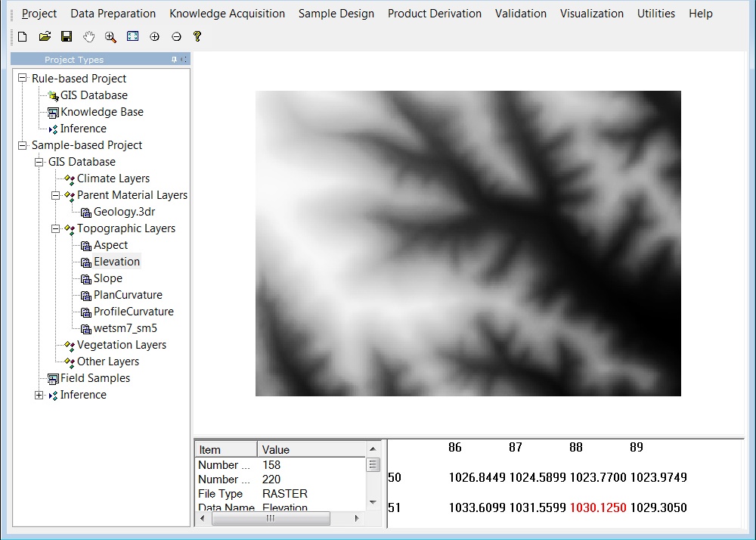Click the properties list scroll left arrow

click(202, 518)
